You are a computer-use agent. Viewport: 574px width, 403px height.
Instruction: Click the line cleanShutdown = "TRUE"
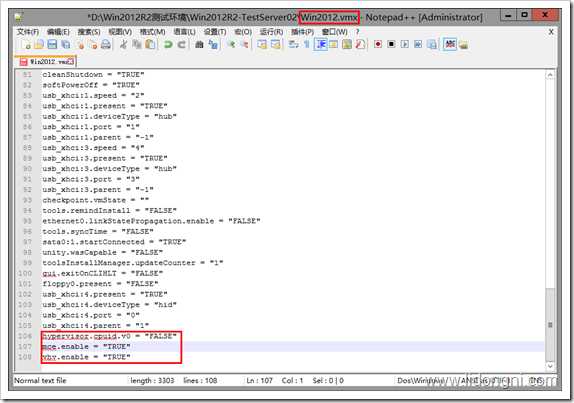93,74
